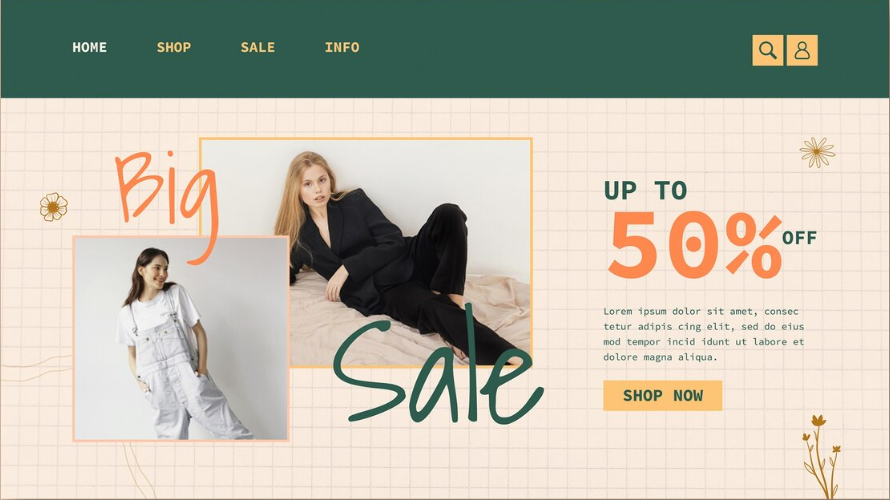Go to the HOME menu item
890x500 pixels.
point(90,48)
